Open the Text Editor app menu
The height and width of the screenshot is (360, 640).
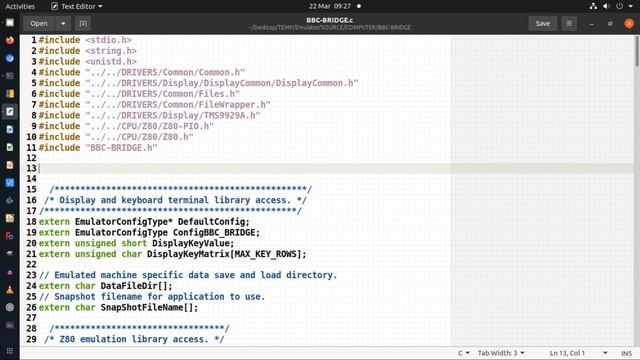77,6
